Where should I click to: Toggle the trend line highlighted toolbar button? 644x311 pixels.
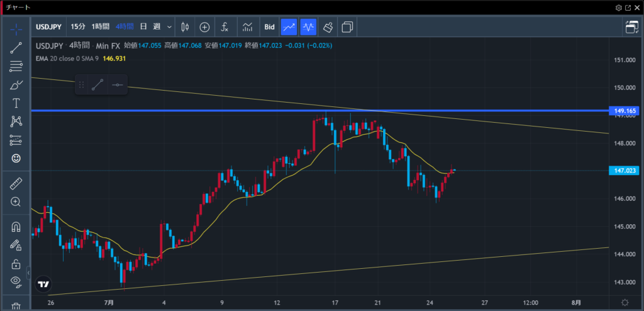point(289,27)
